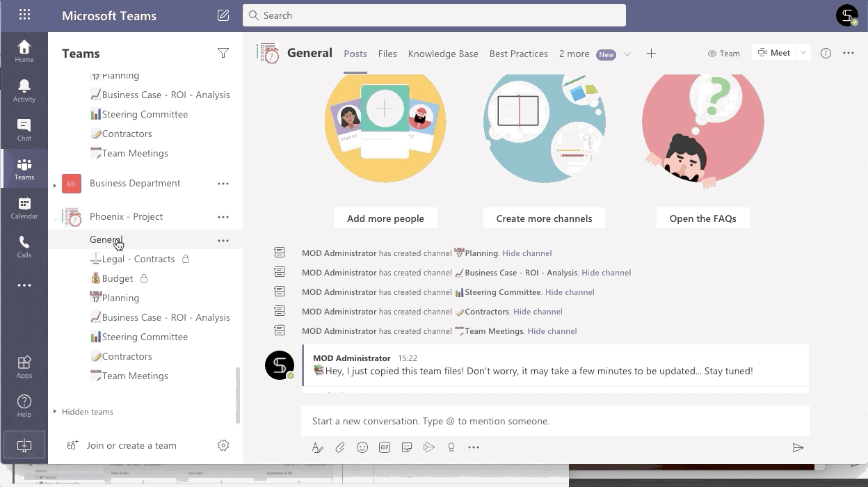This screenshot has height=487, width=868.
Task: Click the new chat compose icon
Action: [223, 15]
